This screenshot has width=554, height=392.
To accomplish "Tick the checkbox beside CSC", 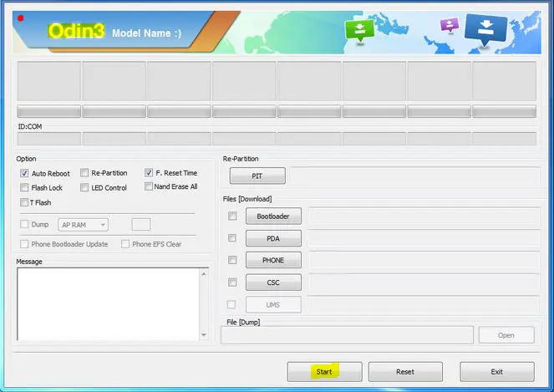I will click(x=232, y=282).
